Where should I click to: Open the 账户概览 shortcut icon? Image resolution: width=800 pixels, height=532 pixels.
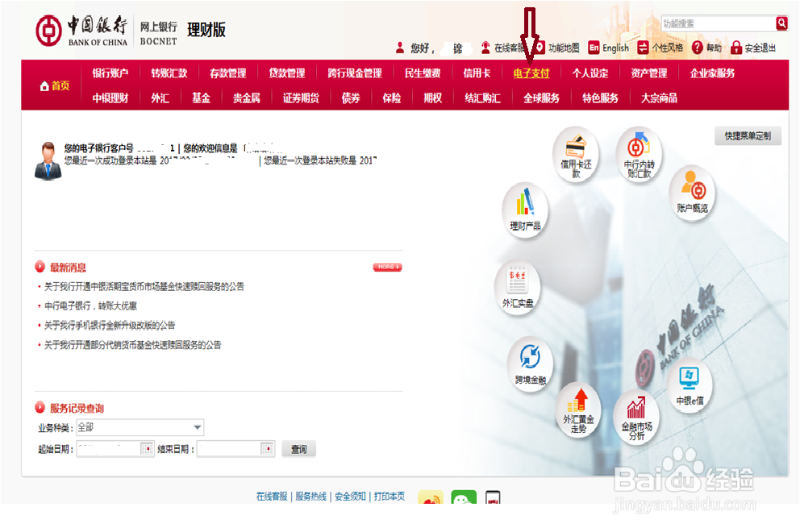click(692, 193)
